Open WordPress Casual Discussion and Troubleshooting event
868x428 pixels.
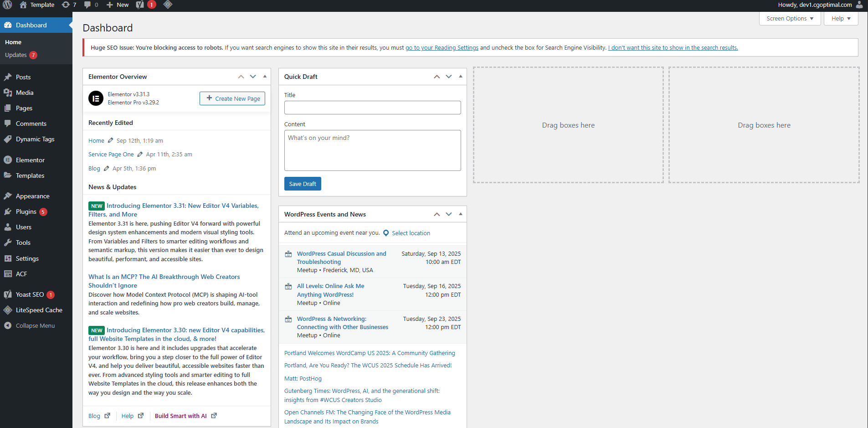pos(342,258)
